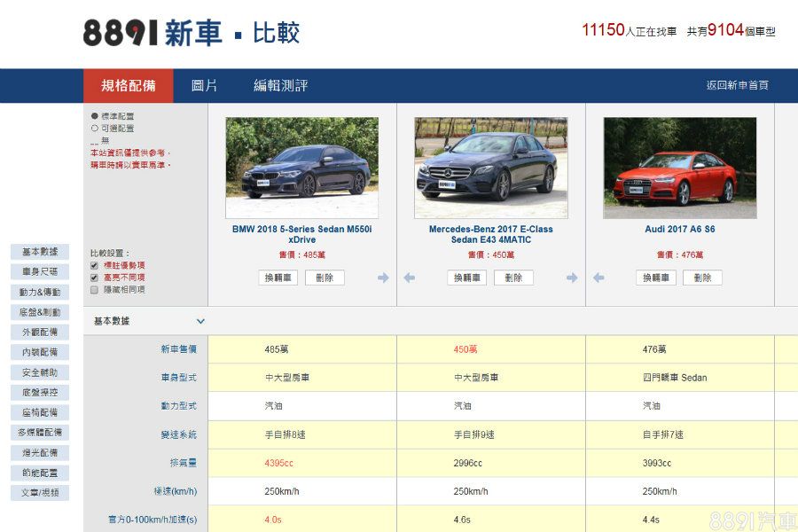Jump to 車身尺碼 section
The height and width of the screenshot is (532, 798).
40,272
